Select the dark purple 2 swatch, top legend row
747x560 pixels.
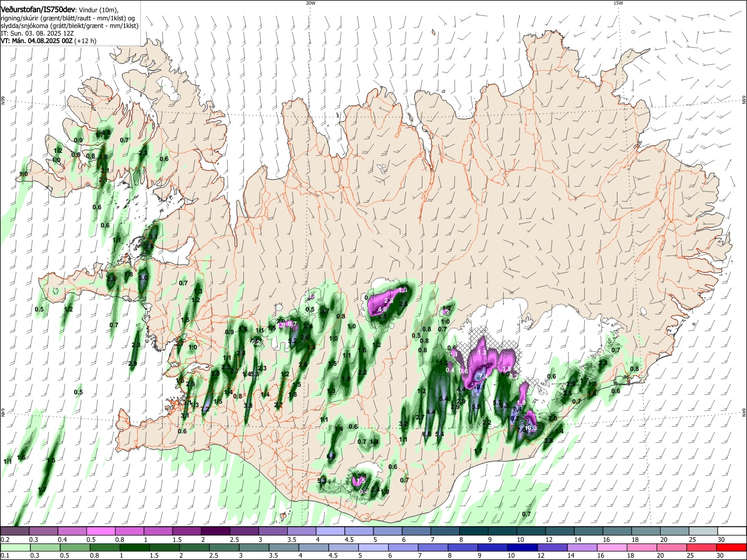click(215, 531)
